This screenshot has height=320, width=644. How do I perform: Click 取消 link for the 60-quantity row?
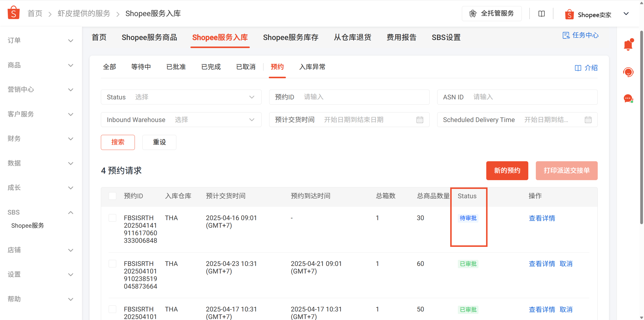(566, 264)
